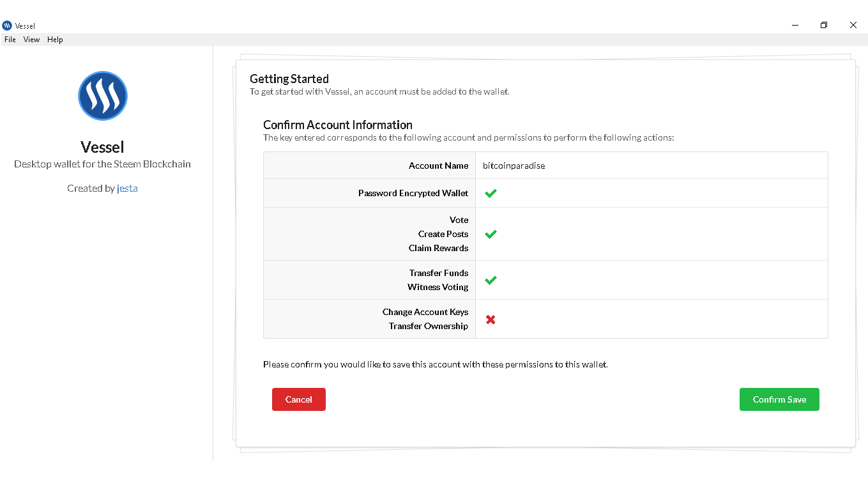Click the red X beside Change Account Keys
This screenshot has height=501, width=868.
(491, 320)
